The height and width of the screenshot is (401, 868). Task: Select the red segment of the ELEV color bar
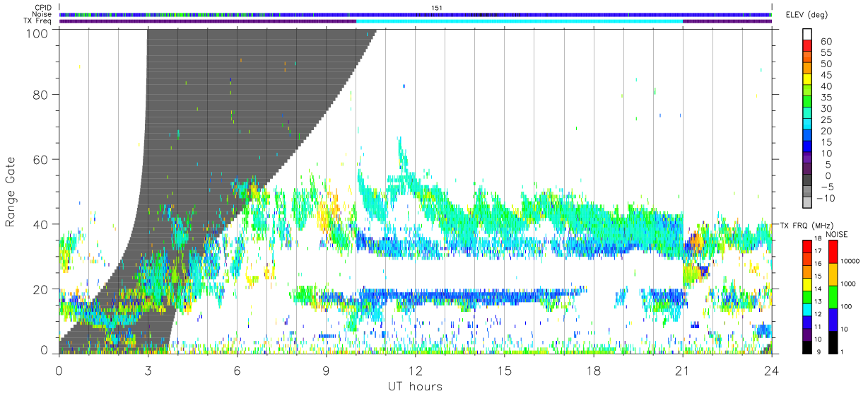tap(807, 46)
